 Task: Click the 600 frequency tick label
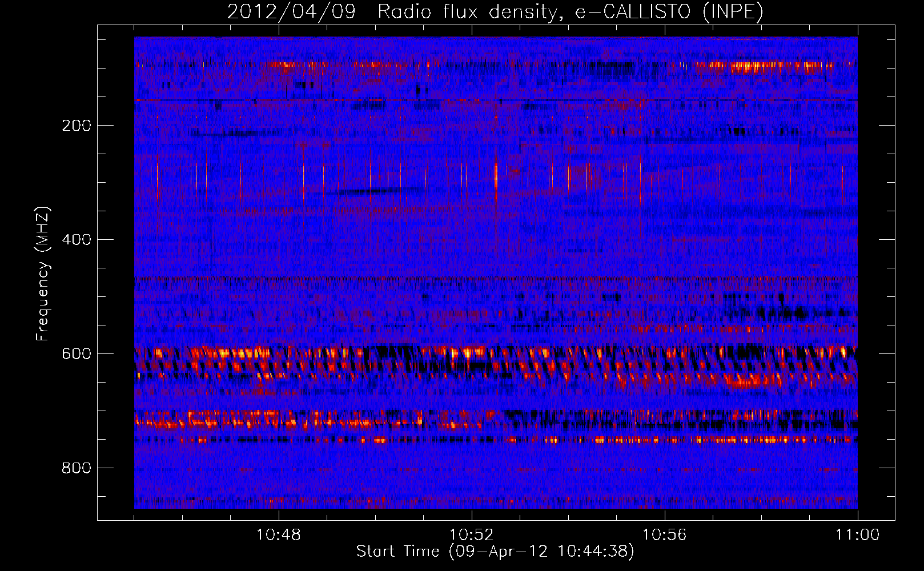click(x=77, y=354)
